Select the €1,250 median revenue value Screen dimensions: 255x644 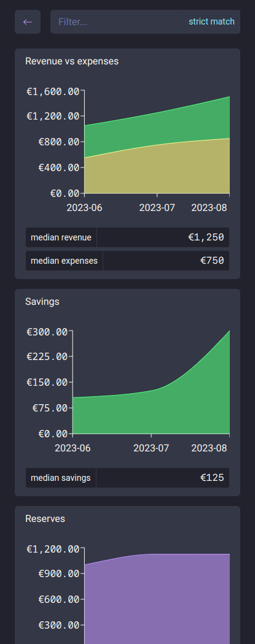[x=206, y=237]
